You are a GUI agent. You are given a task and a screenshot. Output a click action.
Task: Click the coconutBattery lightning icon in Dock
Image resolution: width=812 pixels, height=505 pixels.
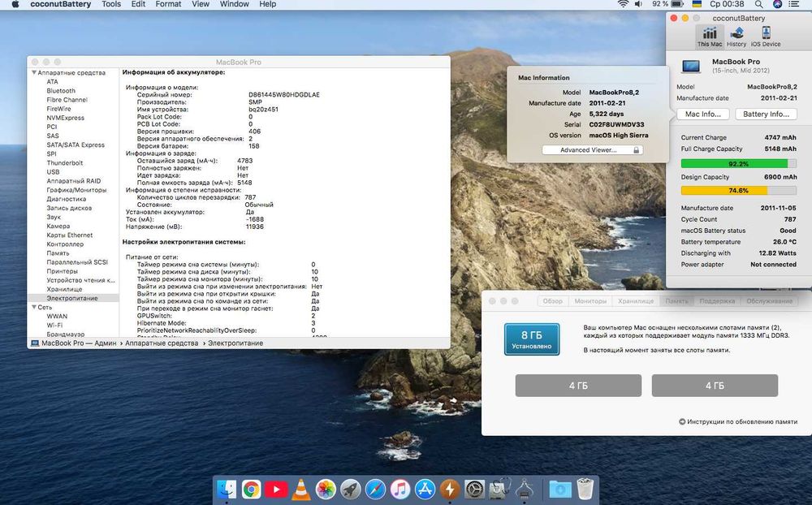click(x=450, y=489)
